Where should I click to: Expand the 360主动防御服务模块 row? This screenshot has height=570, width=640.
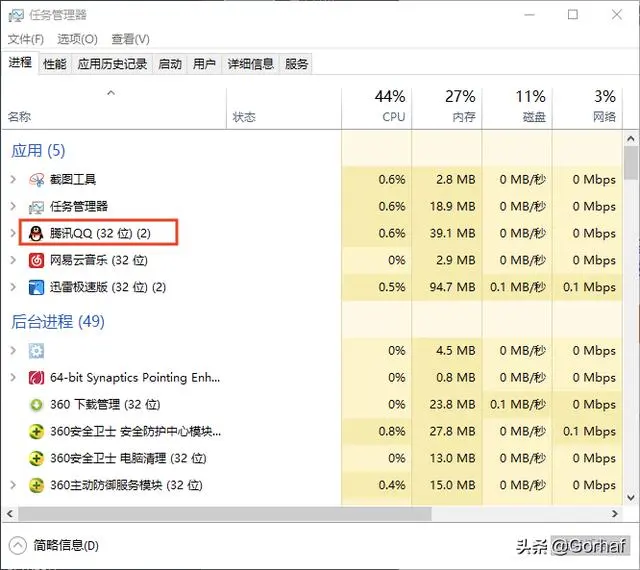(13, 485)
